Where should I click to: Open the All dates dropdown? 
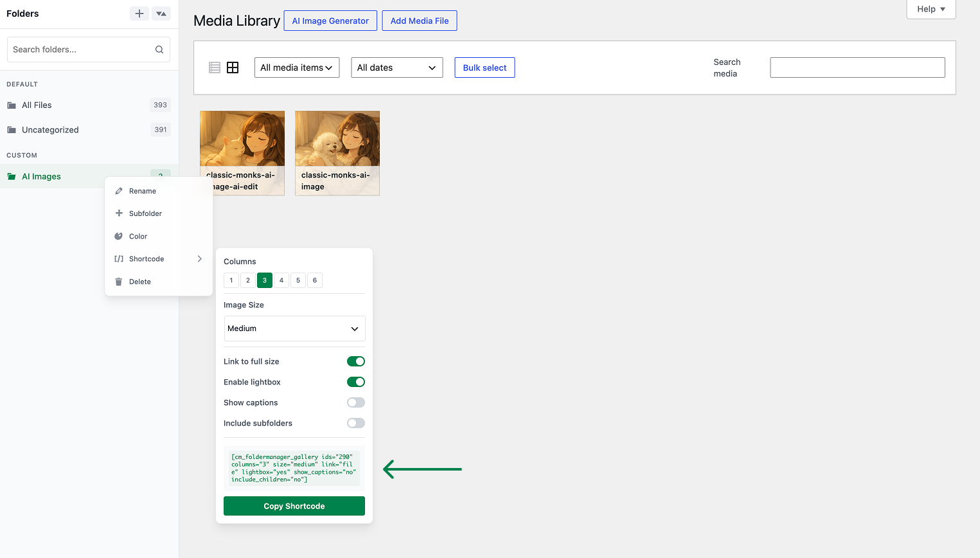click(x=397, y=67)
